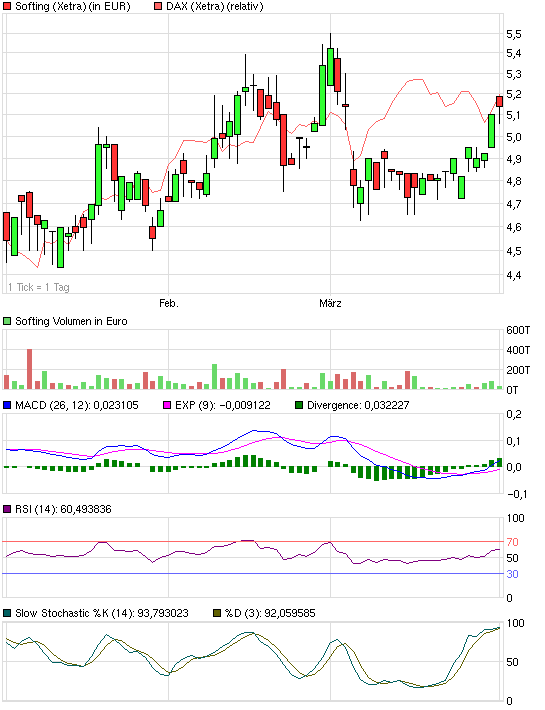545x710 pixels.
Task: Click the olive %D (3) legend swatch
Action: pos(217,614)
